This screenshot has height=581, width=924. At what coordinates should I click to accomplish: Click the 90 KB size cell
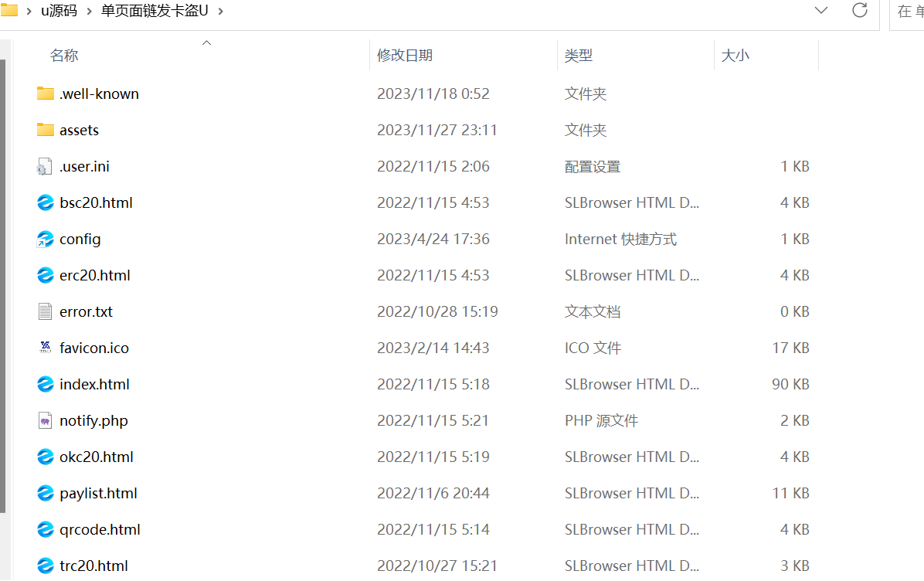[790, 384]
